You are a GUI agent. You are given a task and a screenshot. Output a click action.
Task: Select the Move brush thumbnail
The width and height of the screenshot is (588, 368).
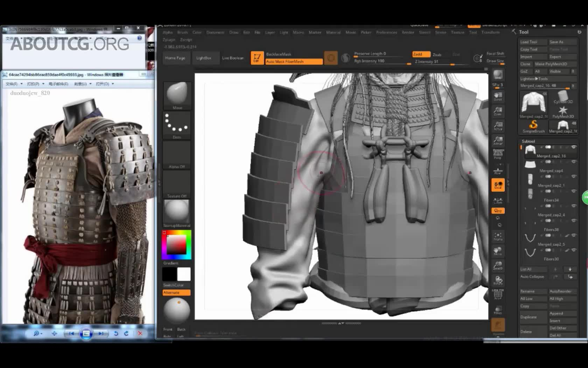[x=177, y=96]
